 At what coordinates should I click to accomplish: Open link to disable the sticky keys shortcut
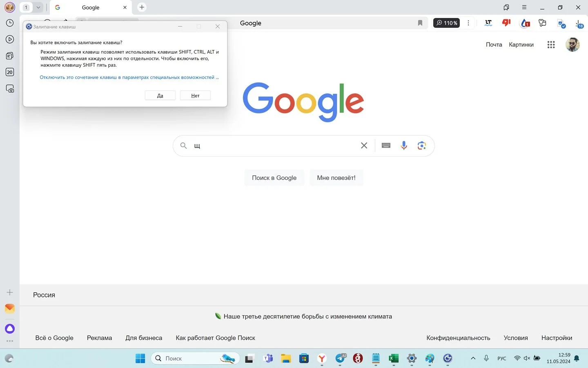coord(129,77)
